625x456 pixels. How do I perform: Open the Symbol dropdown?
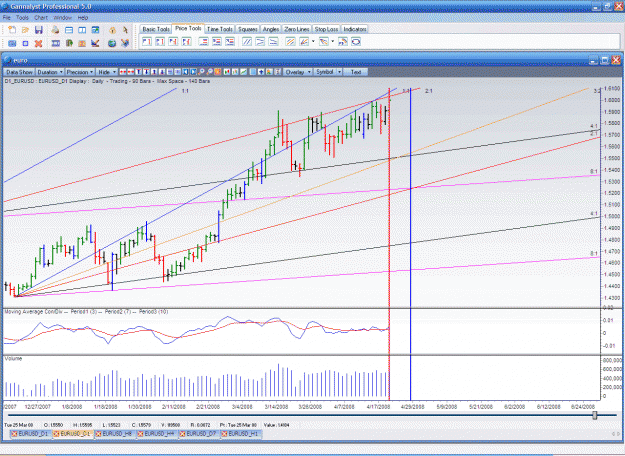click(328, 72)
